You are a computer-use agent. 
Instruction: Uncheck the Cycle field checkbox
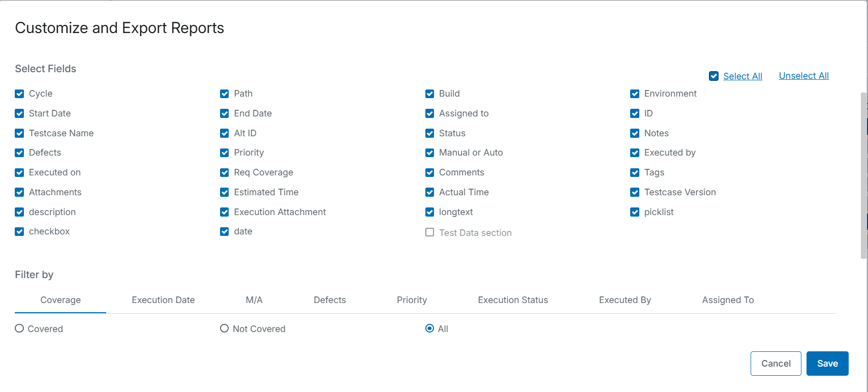19,94
